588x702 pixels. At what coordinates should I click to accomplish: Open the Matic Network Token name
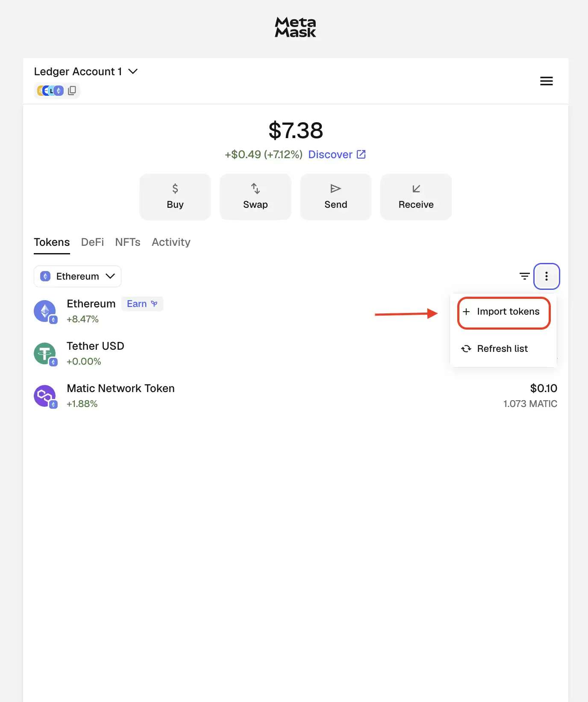[x=121, y=388]
